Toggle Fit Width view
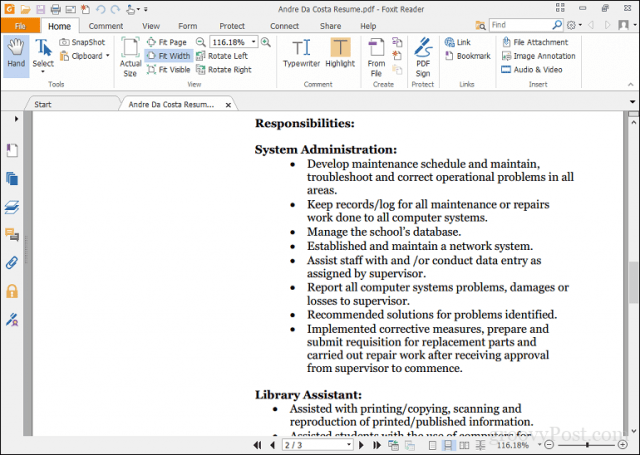This screenshot has height=455, width=640. pos(169,56)
